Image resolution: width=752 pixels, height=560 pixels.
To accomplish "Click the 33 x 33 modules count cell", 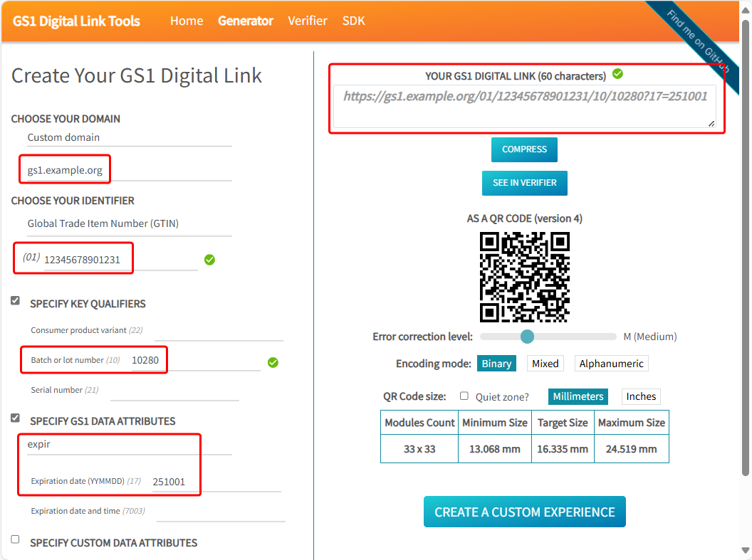I will pyautogui.click(x=419, y=449).
